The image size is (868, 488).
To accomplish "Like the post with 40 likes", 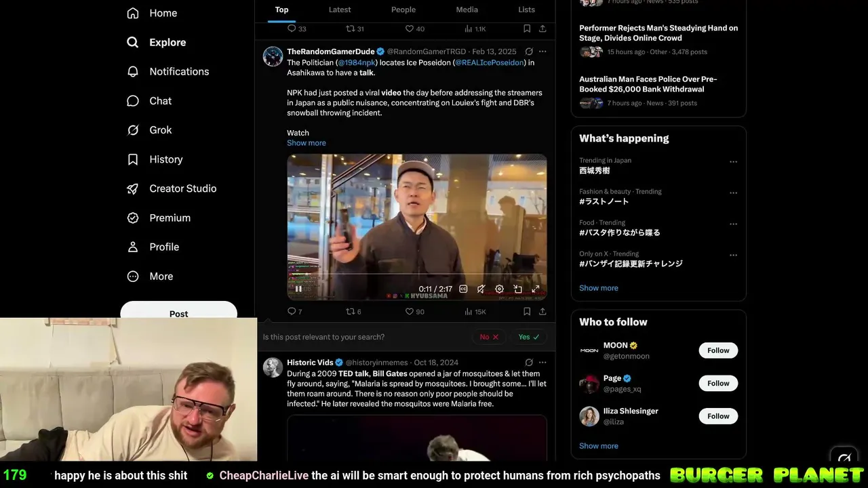I will (414, 28).
